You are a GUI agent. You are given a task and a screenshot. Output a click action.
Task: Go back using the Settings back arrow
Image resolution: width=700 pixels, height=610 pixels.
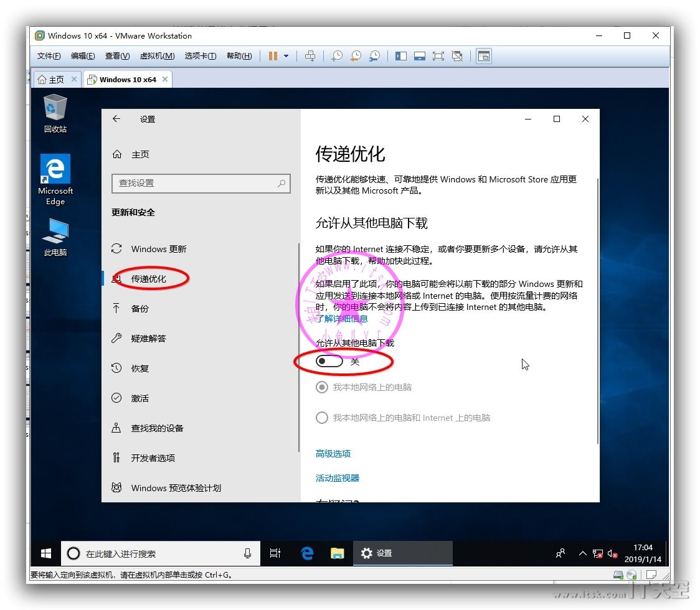pos(116,119)
